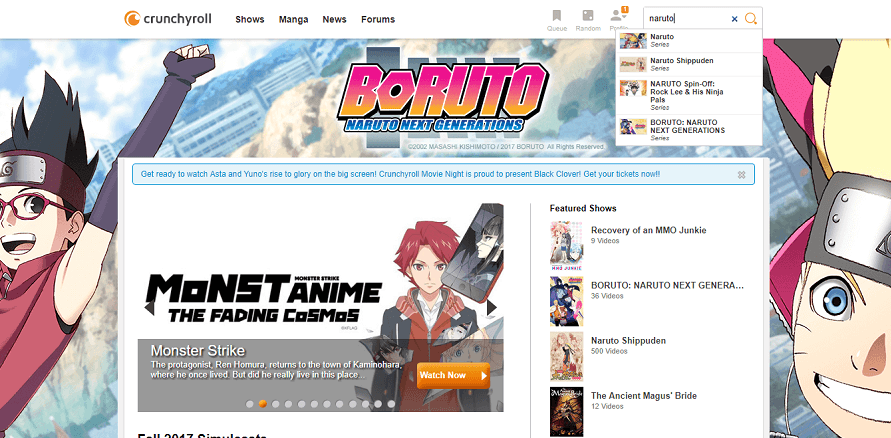Open Naruto Shippuden featured show link
The height and width of the screenshot is (438, 891).
(628, 340)
